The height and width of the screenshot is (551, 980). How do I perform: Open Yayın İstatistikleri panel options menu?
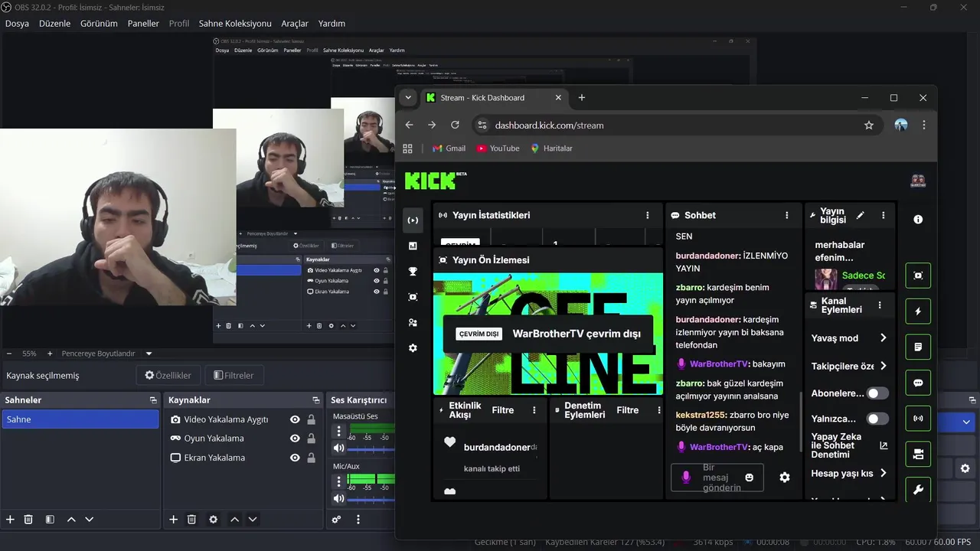point(648,216)
